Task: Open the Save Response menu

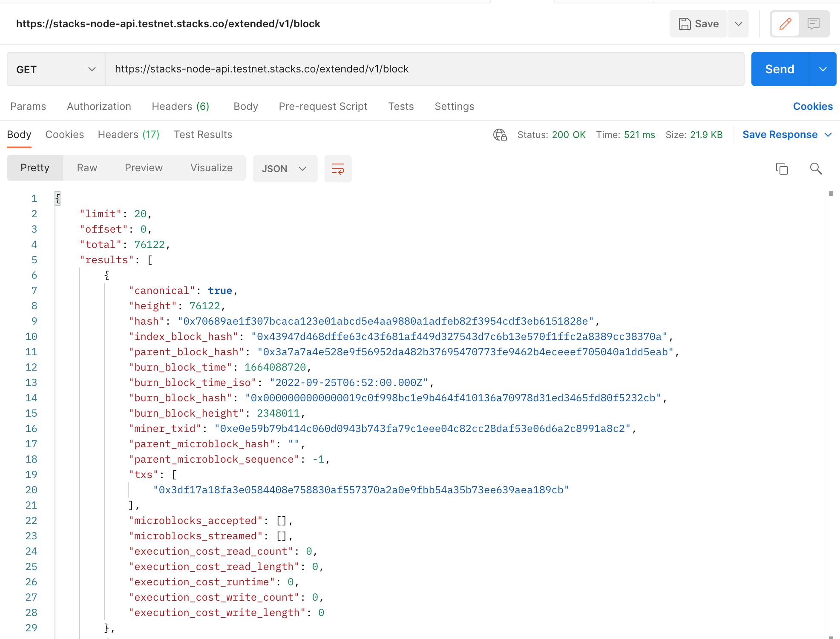Action: 786,135
